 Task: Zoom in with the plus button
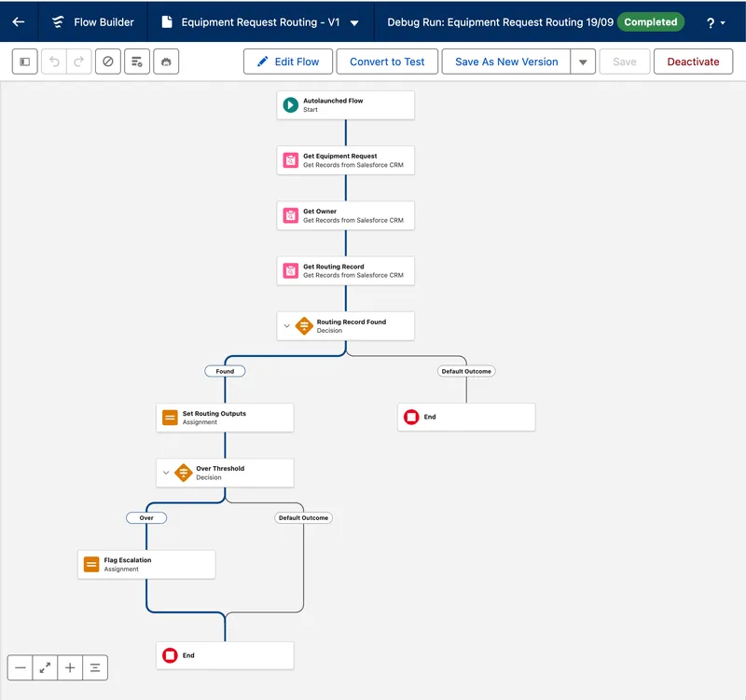tap(70, 667)
